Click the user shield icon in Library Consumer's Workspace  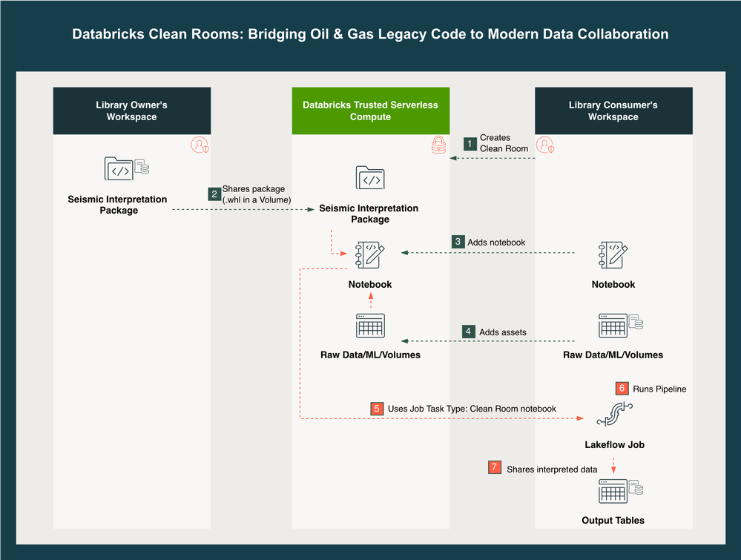coord(545,145)
